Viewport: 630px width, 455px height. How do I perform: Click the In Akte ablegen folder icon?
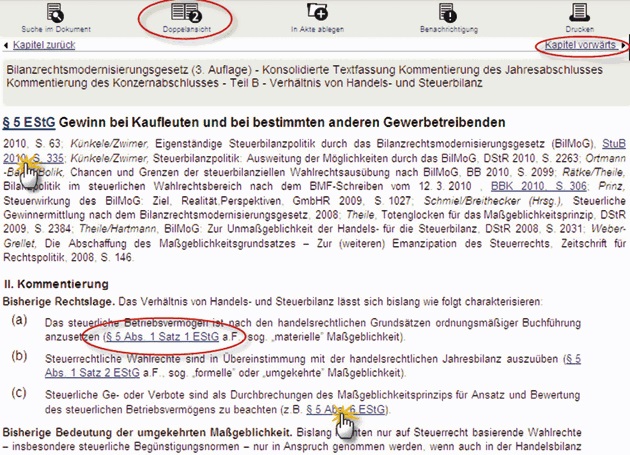[317, 14]
